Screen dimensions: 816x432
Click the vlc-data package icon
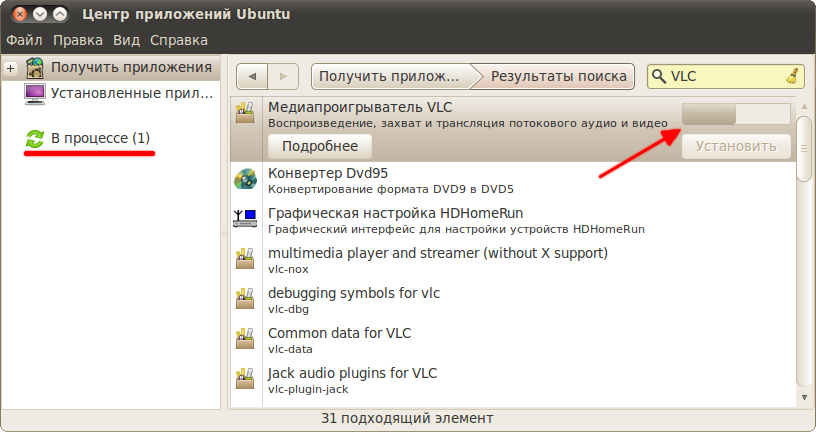(x=245, y=338)
